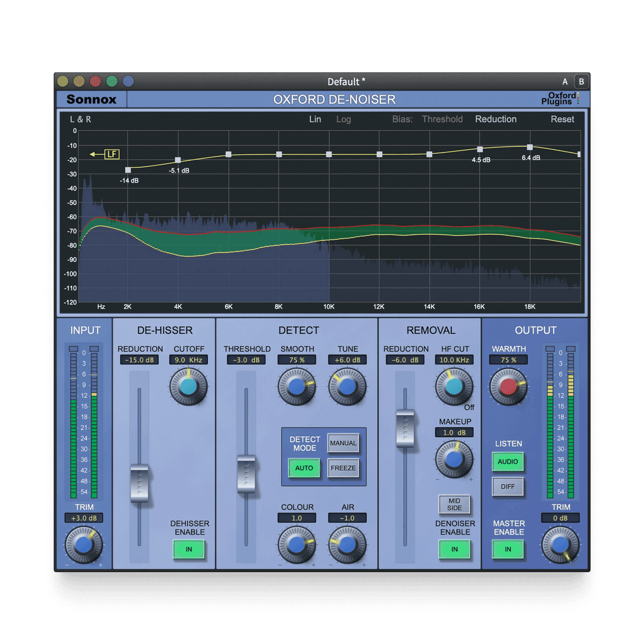Switch graph scale to Lin
644x644 pixels.
315,119
